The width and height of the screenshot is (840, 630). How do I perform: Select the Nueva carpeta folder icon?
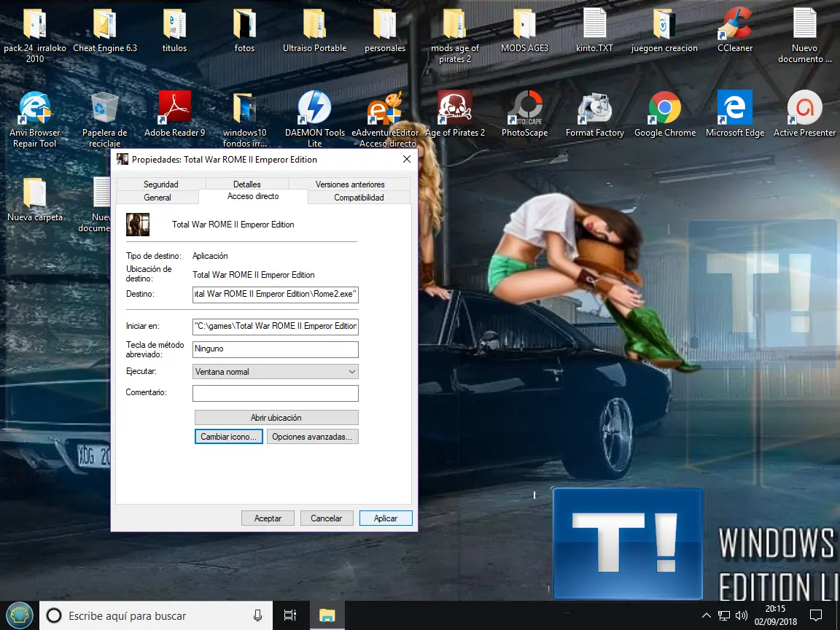(x=35, y=192)
